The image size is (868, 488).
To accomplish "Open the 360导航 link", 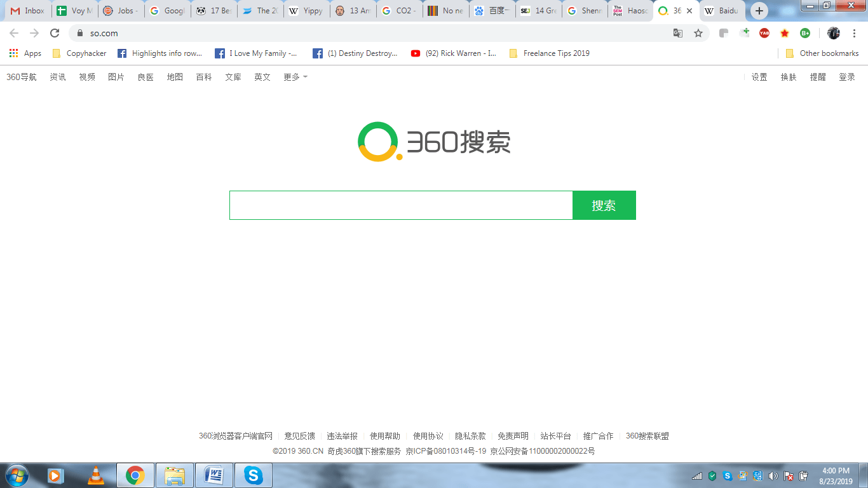I will [x=22, y=77].
